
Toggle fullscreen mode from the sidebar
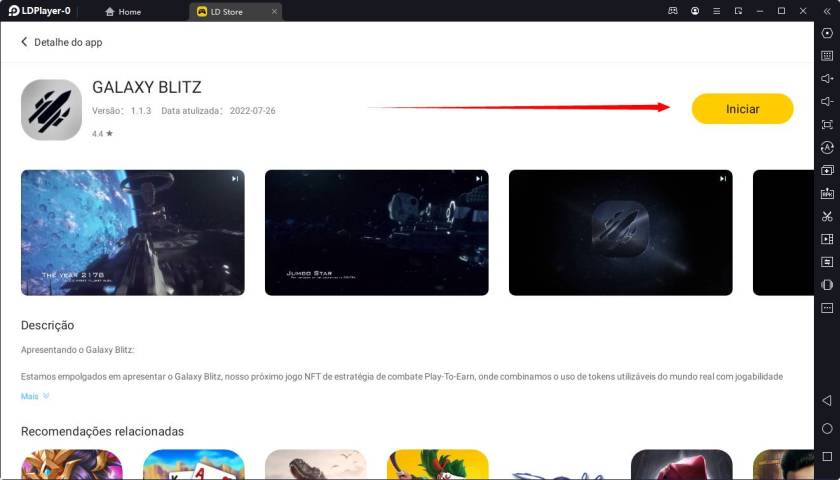pos(827,125)
